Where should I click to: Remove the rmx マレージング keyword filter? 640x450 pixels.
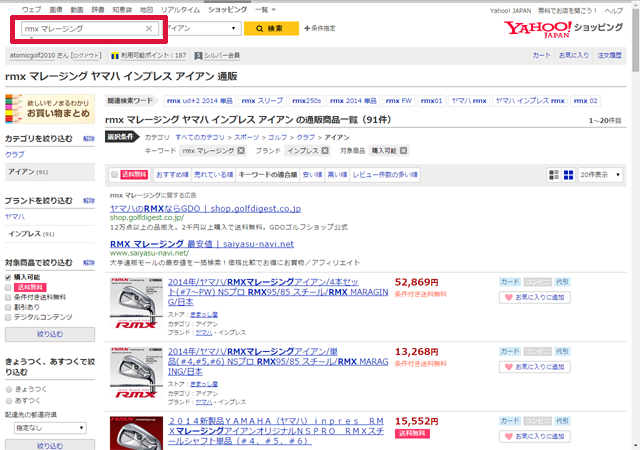(x=241, y=151)
